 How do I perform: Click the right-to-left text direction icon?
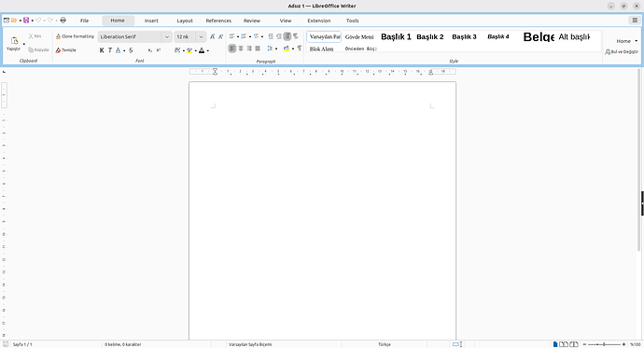(x=296, y=36)
